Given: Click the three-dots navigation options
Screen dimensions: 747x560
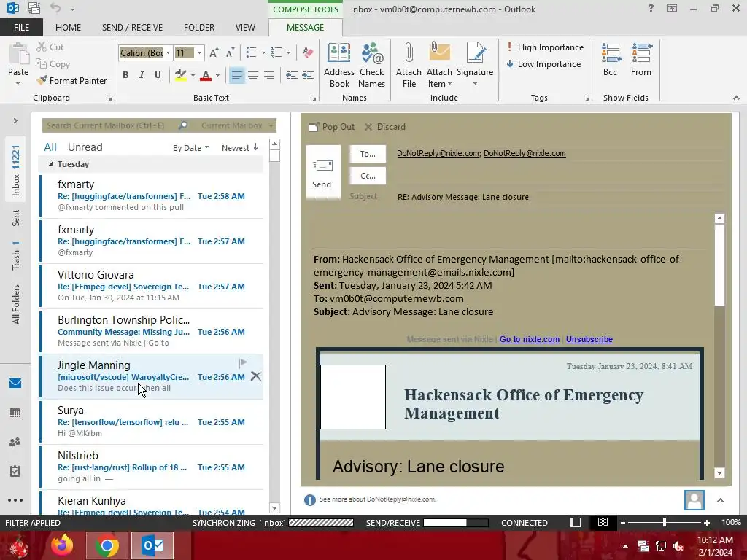Looking at the screenshot, I should click(15, 500).
